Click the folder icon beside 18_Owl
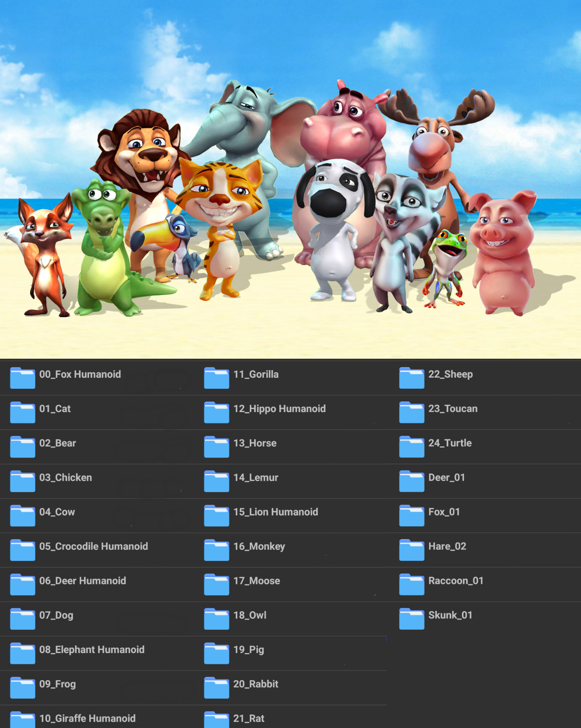 click(217, 618)
